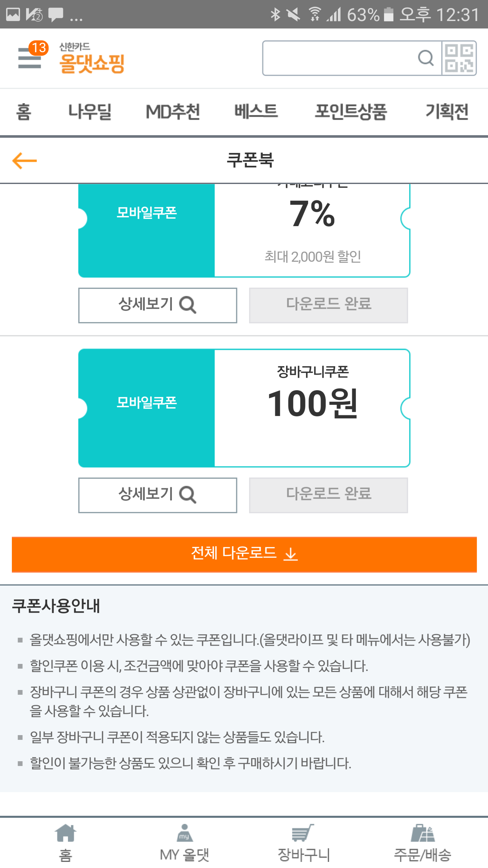Open the hamburger menu with 13 badge
Screen dimensions: 488x868
[30, 58]
